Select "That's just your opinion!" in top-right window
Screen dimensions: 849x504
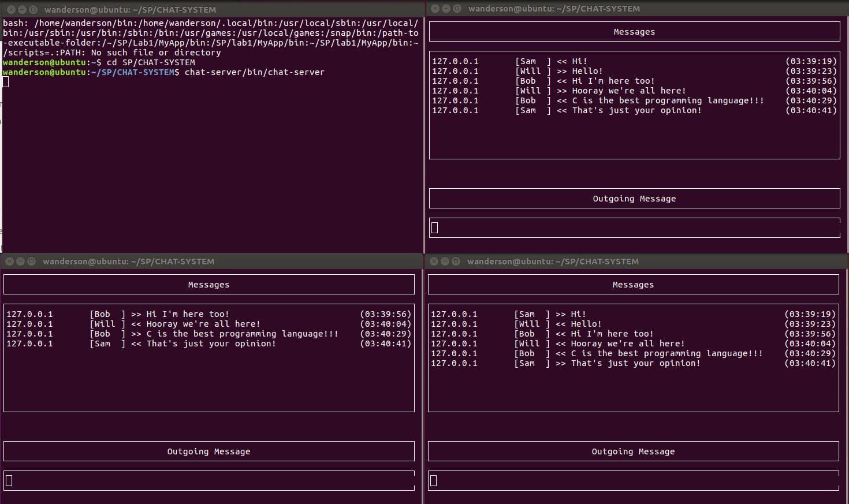click(x=636, y=110)
